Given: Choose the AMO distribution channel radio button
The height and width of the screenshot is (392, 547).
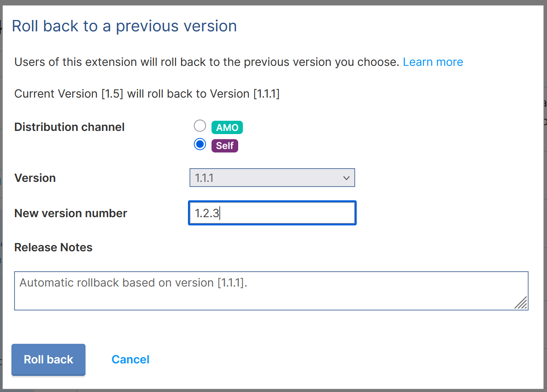Looking at the screenshot, I should click(200, 125).
